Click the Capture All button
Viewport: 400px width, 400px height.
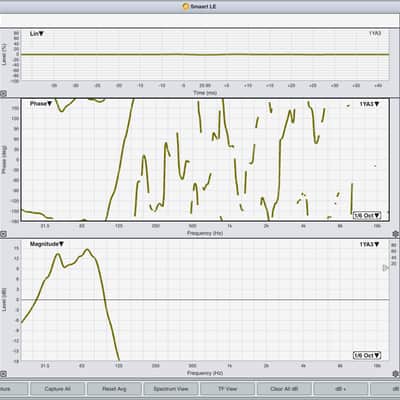[x=57, y=389]
